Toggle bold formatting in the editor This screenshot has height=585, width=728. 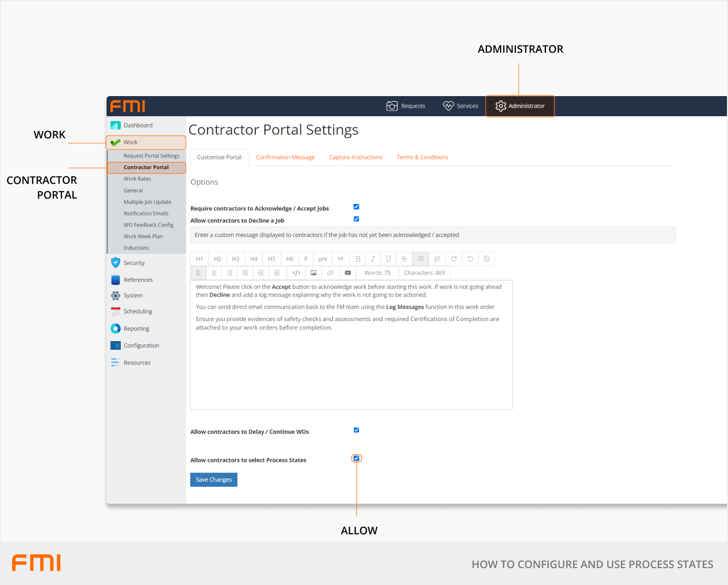[358, 259]
